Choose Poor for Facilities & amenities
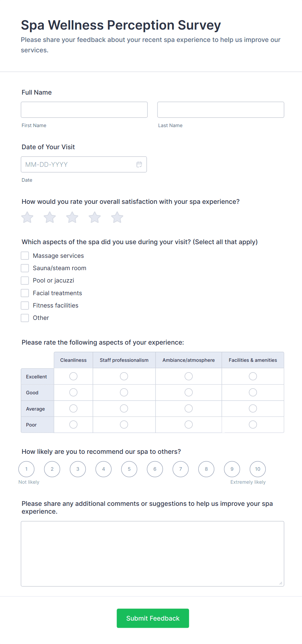 pos(253,425)
